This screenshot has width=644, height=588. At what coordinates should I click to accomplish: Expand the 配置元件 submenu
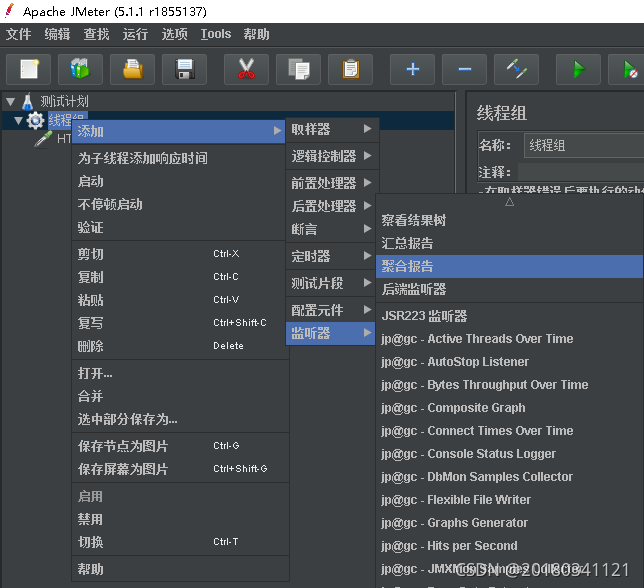pyautogui.click(x=332, y=310)
